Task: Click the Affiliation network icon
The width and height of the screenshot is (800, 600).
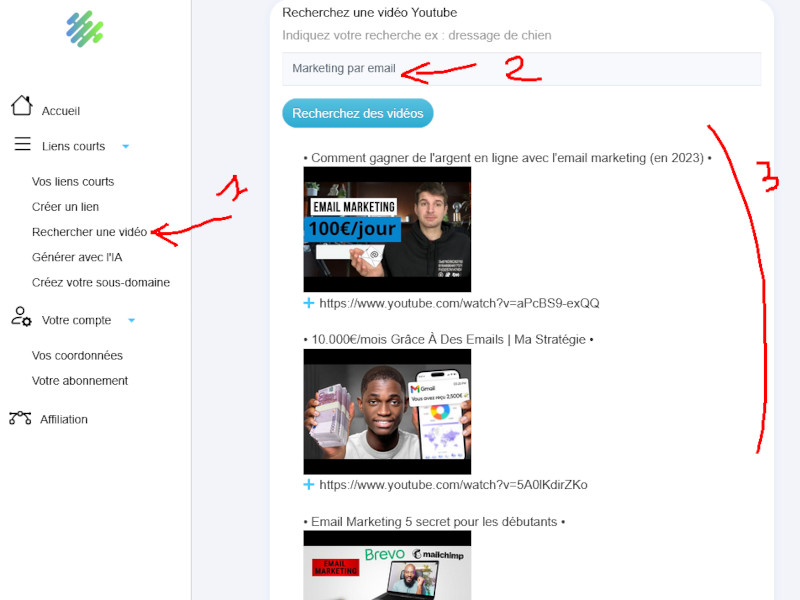Action: tap(20, 418)
